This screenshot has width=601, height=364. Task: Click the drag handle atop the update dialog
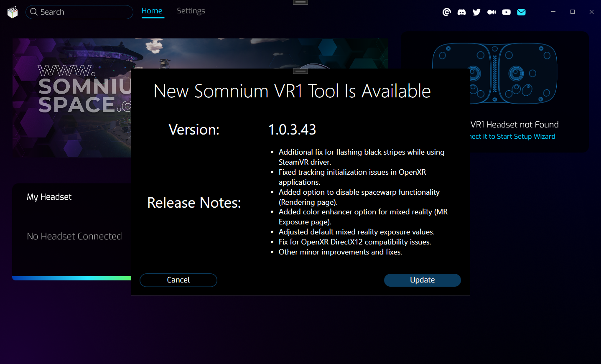click(300, 71)
